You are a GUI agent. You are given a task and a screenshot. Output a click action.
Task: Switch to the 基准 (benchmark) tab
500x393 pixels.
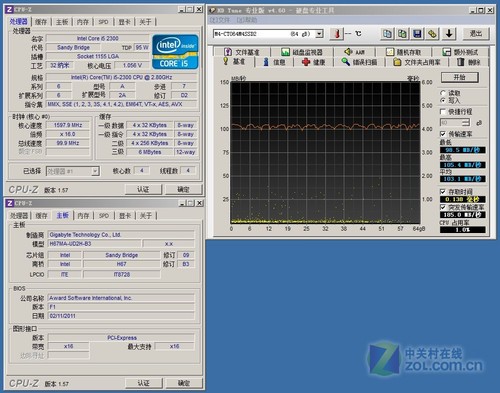[234, 62]
